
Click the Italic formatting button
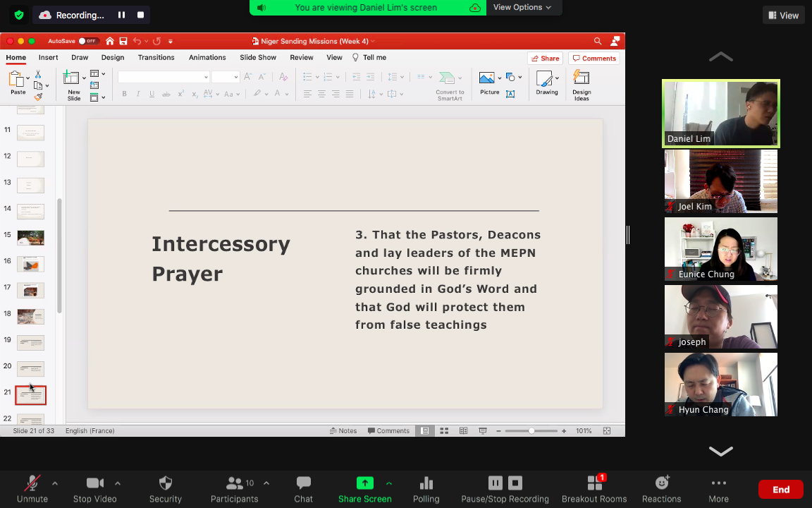pyautogui.click(x=137, y=94)
